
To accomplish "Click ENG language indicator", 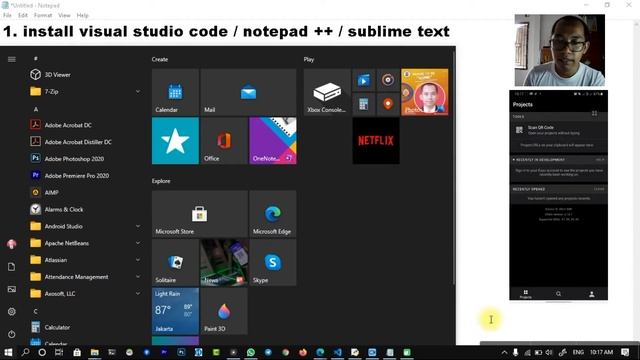I will coord(578,352).
